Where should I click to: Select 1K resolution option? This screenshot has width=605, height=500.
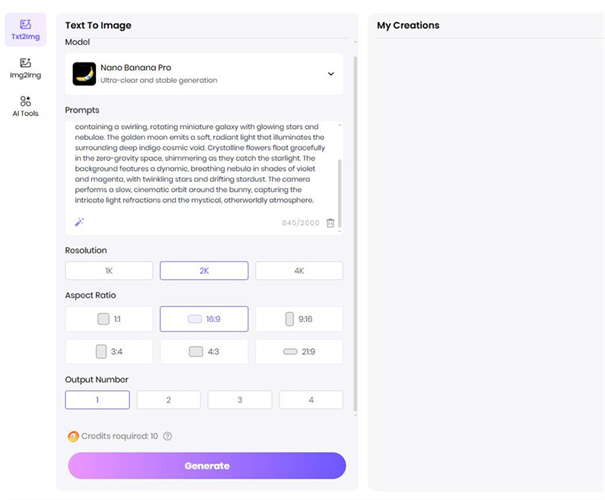109,271
